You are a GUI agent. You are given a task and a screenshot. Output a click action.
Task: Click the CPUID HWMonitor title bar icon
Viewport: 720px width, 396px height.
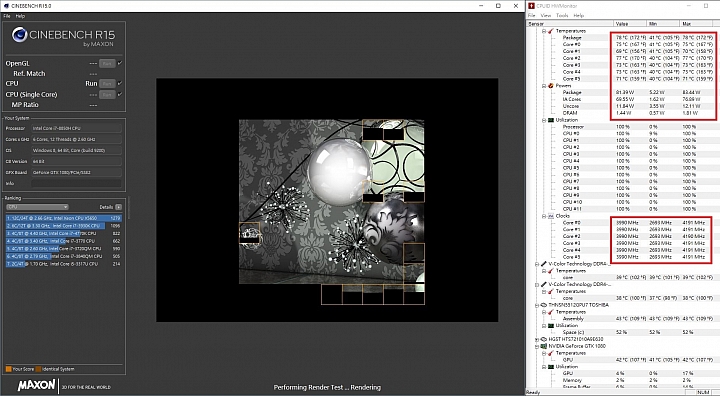coord(532,6)
